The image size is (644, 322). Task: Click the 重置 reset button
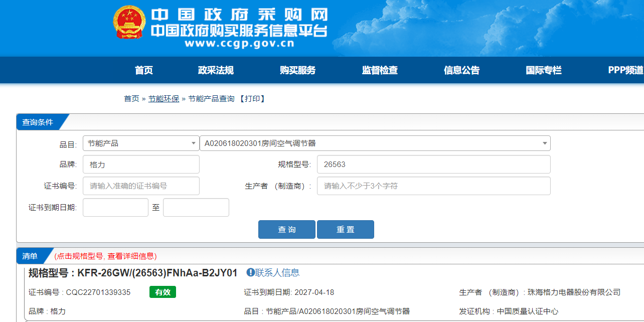click(345, 230)
